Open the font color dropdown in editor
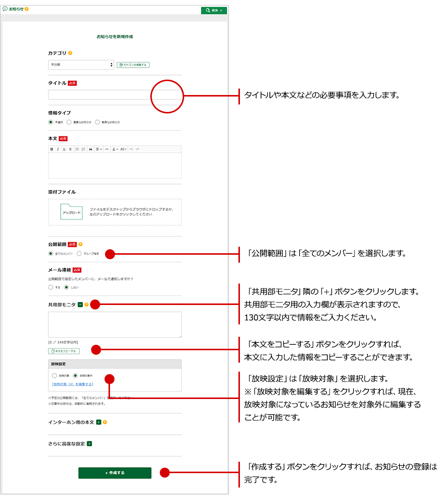The height and width of the screenshot is (499, 448). (x=114, y=149)
